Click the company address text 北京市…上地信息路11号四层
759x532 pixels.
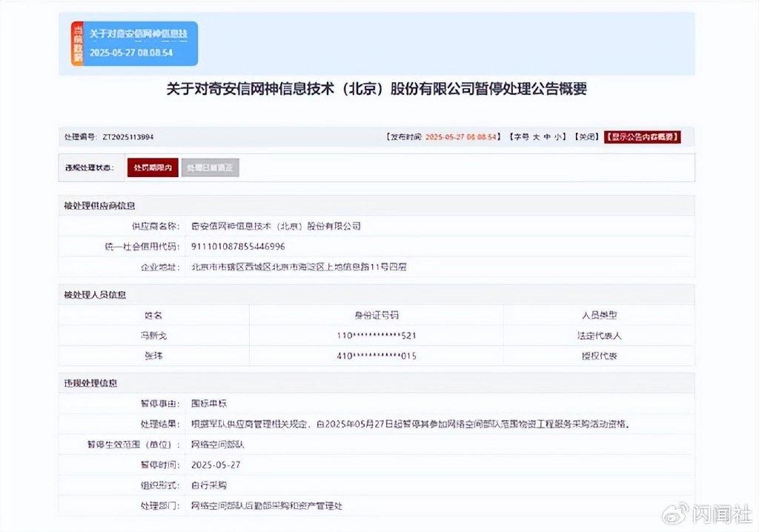coord(299,267)
